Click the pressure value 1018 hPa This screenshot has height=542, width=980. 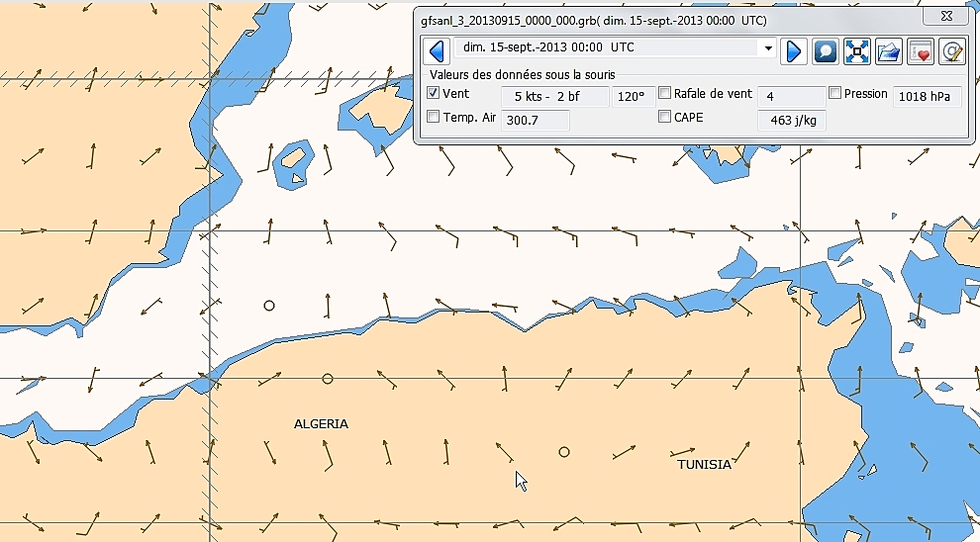(x=927, y=96)
